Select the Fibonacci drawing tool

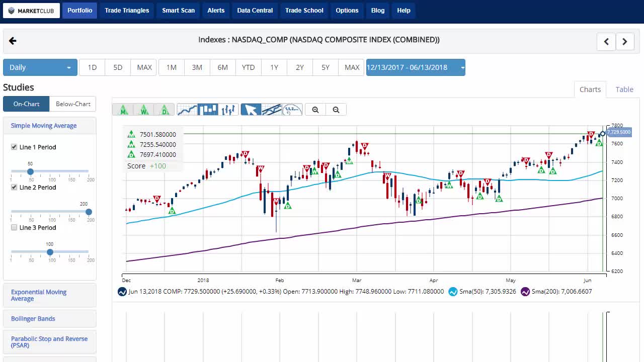point(292,110)
